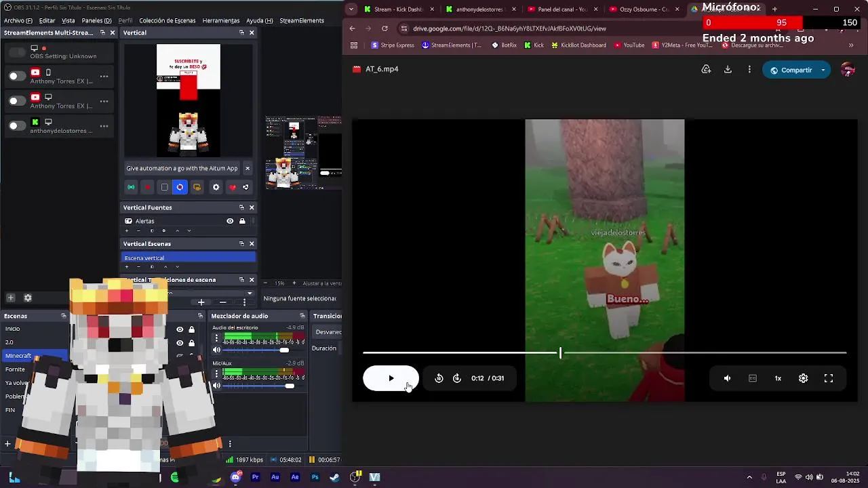Image resolution: width=868 pixels, height=488 pixels.
Task: Open video player settings gear
Action: [x=803, y=378]
